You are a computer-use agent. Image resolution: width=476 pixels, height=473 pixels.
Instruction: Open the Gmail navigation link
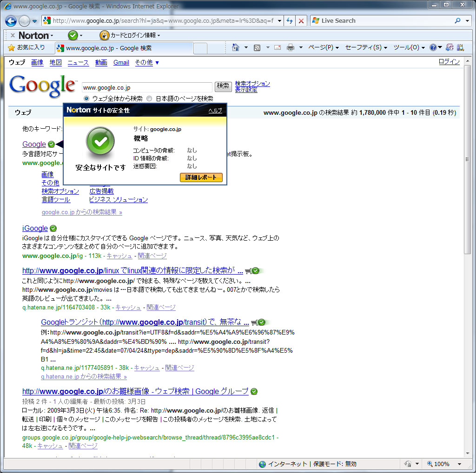121,63
